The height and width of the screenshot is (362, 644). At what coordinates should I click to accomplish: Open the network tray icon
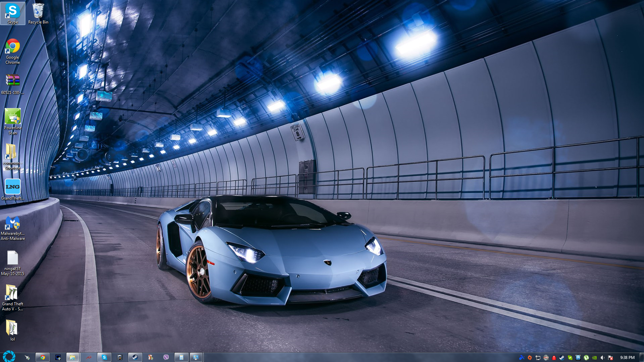click(538, 358)
